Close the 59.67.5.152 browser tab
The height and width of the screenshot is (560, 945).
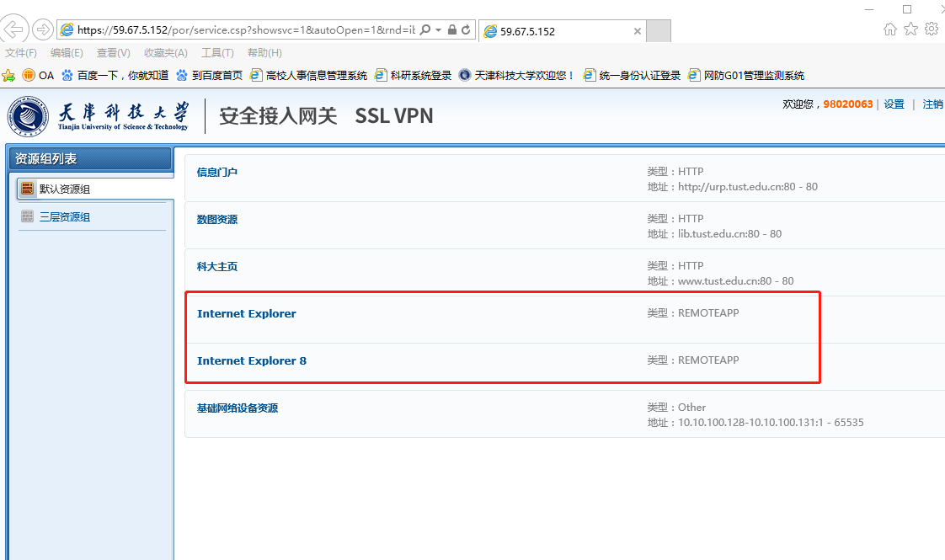(x=638, y=31)
